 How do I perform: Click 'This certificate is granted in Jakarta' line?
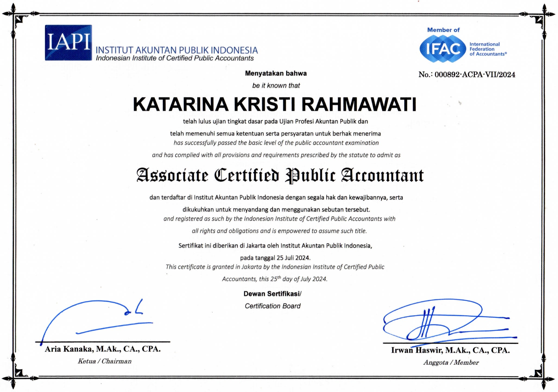click(275, 267)
